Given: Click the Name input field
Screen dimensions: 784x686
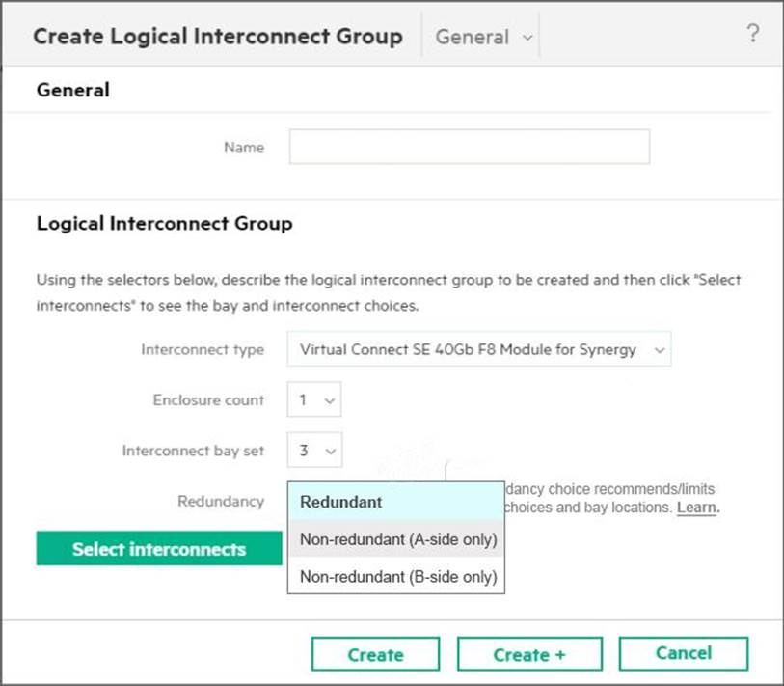Looking at the screenshot, I should tap(469, 148).
